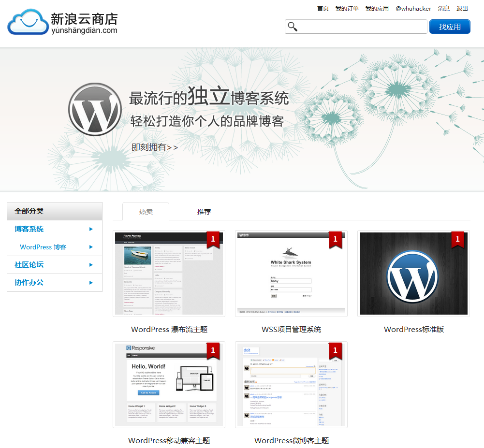
Task: Open WordPress标准版 thumbnail
Action: click(413, 274)
